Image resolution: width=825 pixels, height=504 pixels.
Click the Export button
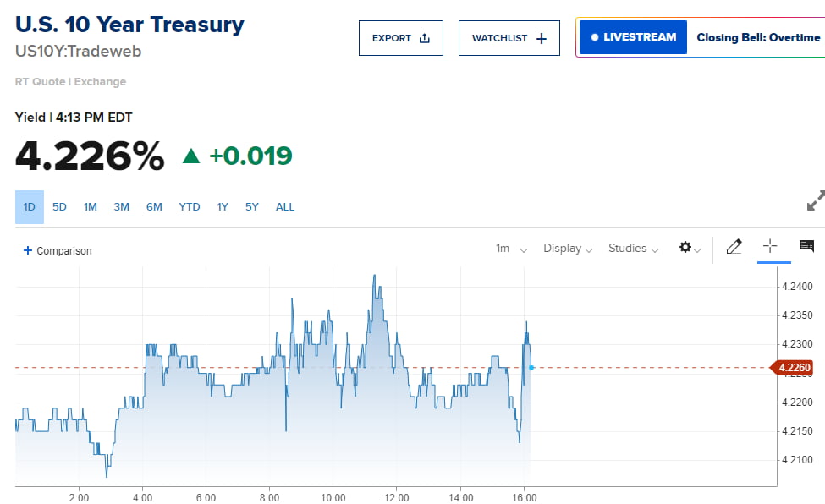coord(401,38)
